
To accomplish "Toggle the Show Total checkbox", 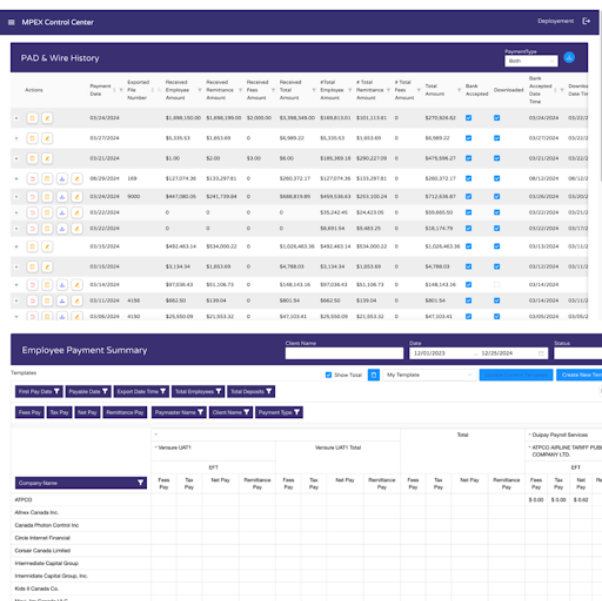I will (x=329, y=374).
